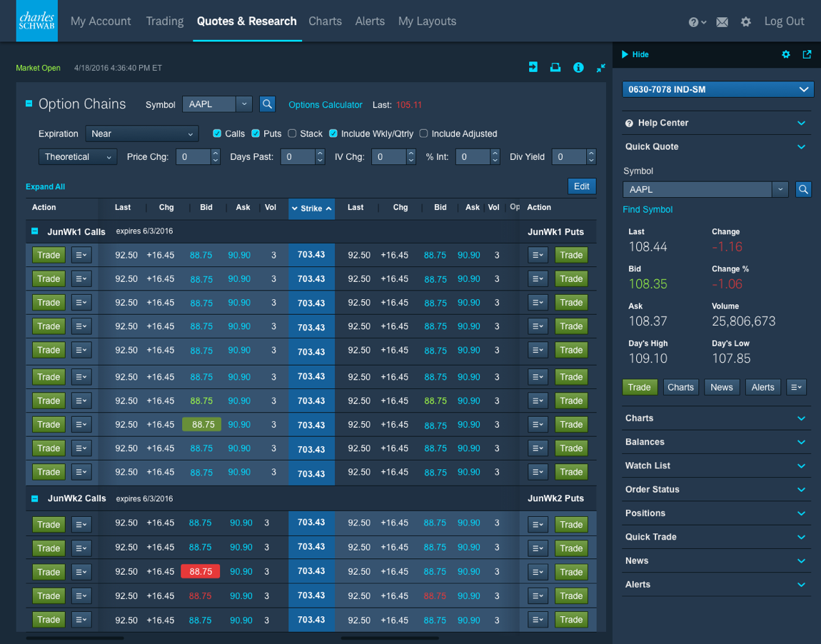Viewport: 821px width, 644px height.
Task: Click the export arrow icon above Option Chains
Action: (x=533, y=67)
